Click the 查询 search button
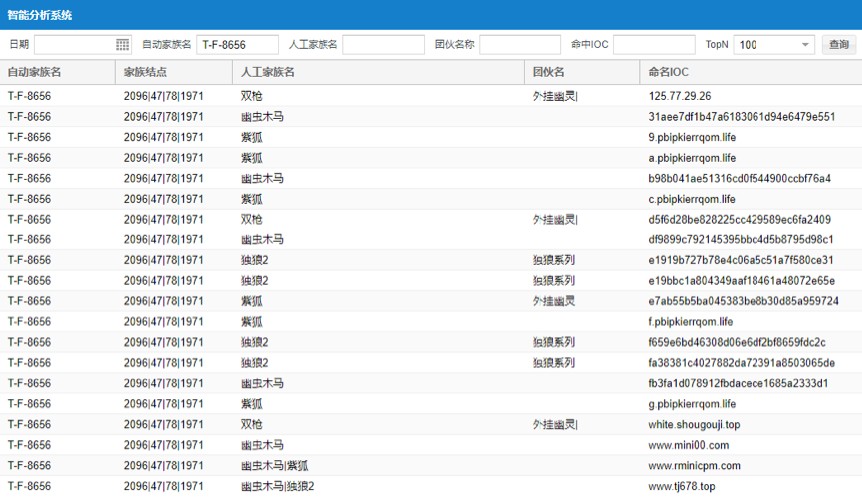The height and width of the screenshot is (497, 862). [838, 45]
